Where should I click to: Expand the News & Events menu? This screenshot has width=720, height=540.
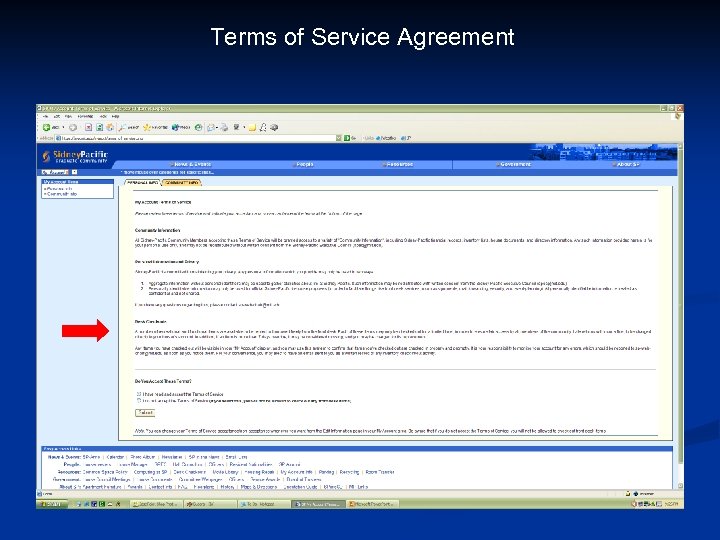pyautogui.click(x=191, y=164)
